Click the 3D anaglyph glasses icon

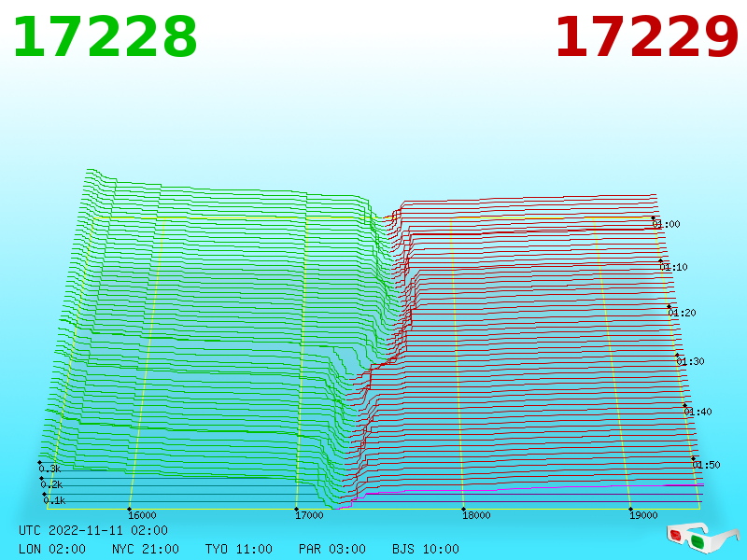(x=702, y=538)
